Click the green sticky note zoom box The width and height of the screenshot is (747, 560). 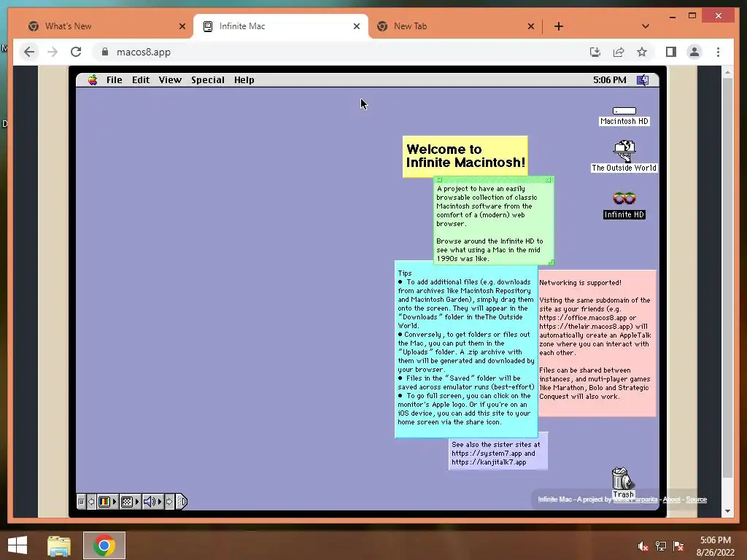coord(549,179)
